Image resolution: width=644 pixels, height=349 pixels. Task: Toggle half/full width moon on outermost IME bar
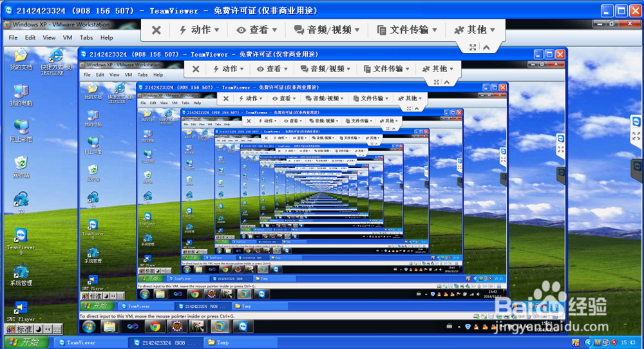click(38, 329)
